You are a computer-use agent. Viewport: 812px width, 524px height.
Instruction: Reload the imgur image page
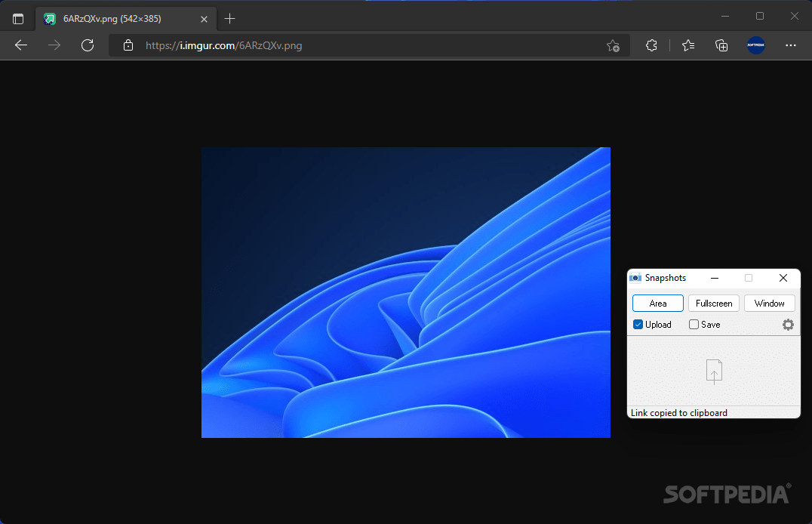(x=88, y=45)
